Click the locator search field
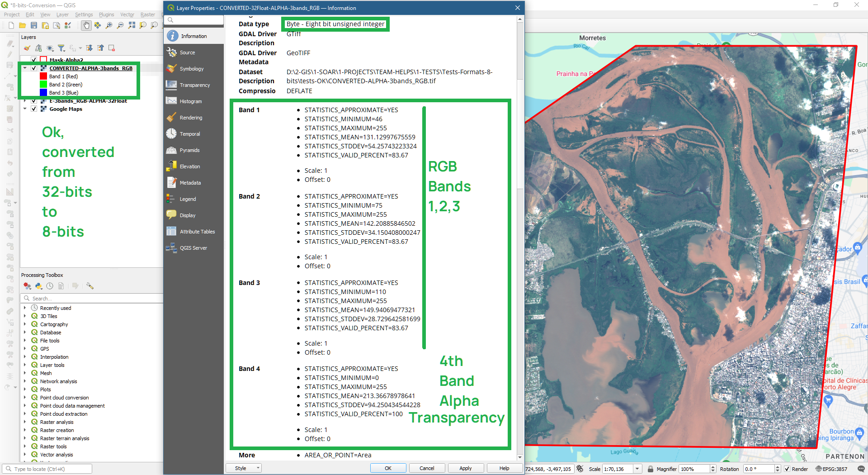868x475 pixels. point(45,469)
